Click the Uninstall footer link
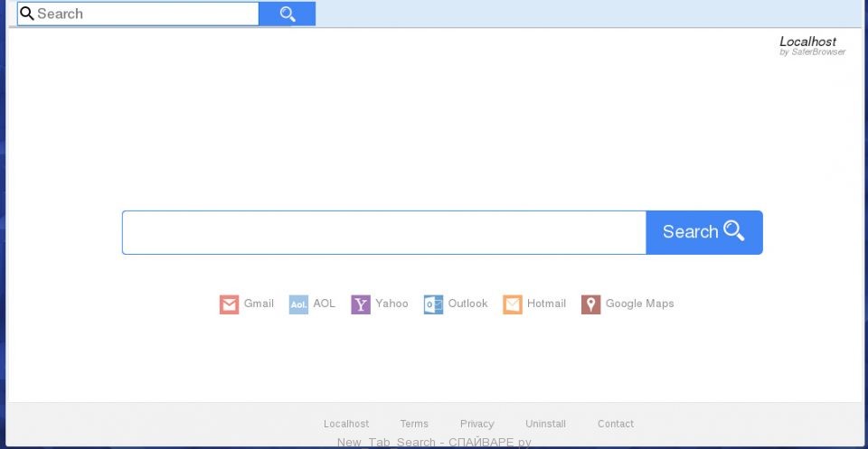The image size is (868, 449). [546, 424]
